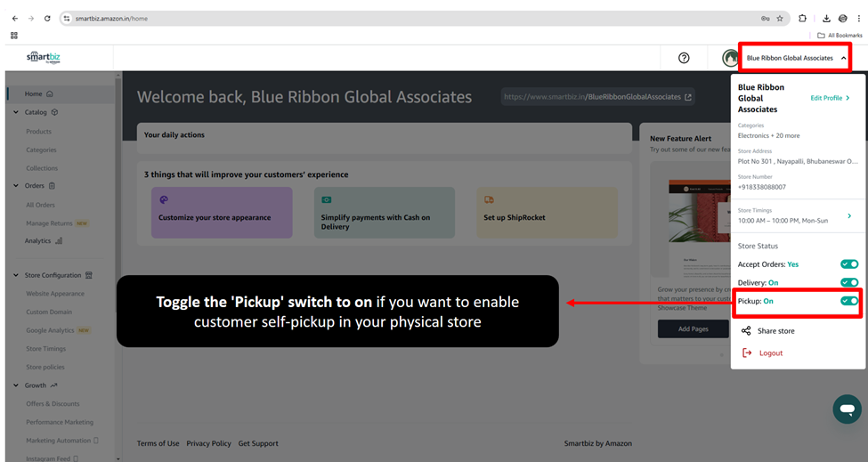Collapse the Orders section
This screenshot has width=868, height=462.
15,186
